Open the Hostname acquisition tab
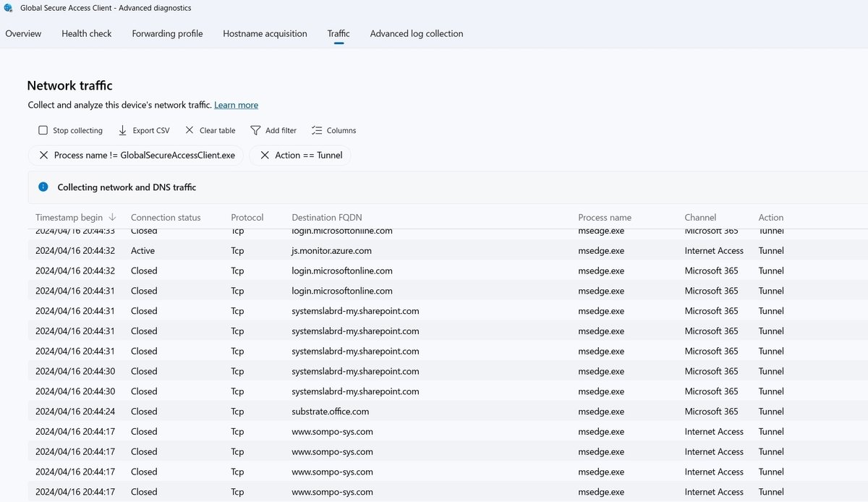The width and height of the screenshot is (868, 502). click(x=265, y=33)
